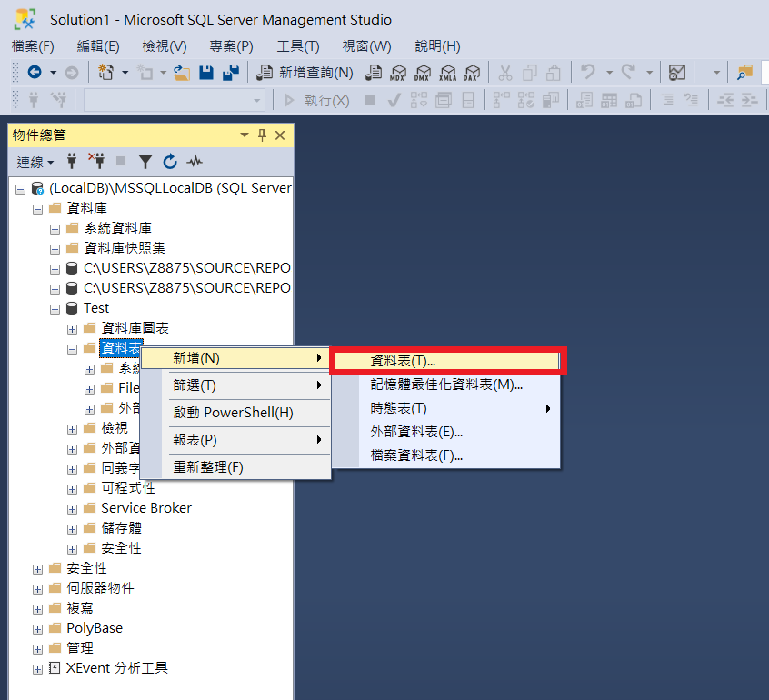Select the 管理 folder

(x=79, y=648)
